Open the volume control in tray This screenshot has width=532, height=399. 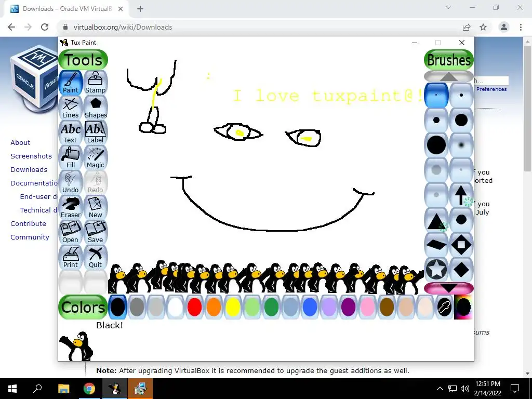tap(465, 389)
